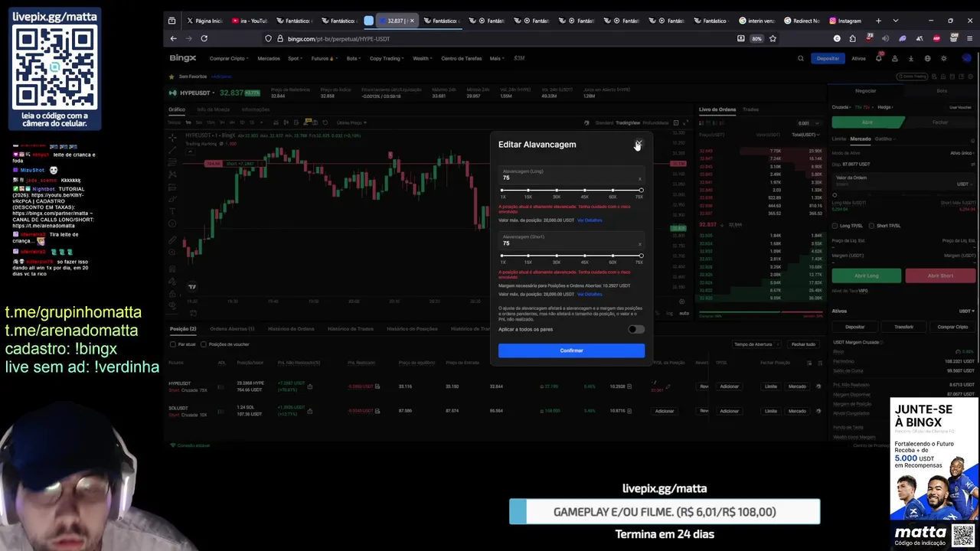This screenshot has height=551, width=980.
Task: Clear the Alavancagem (Short) value
Action: [640, 244]
